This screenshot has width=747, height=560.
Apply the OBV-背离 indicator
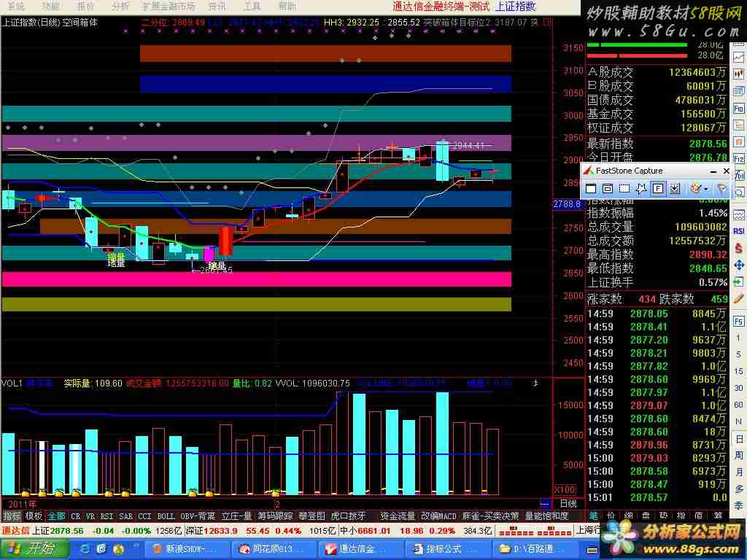coord(198,516)
